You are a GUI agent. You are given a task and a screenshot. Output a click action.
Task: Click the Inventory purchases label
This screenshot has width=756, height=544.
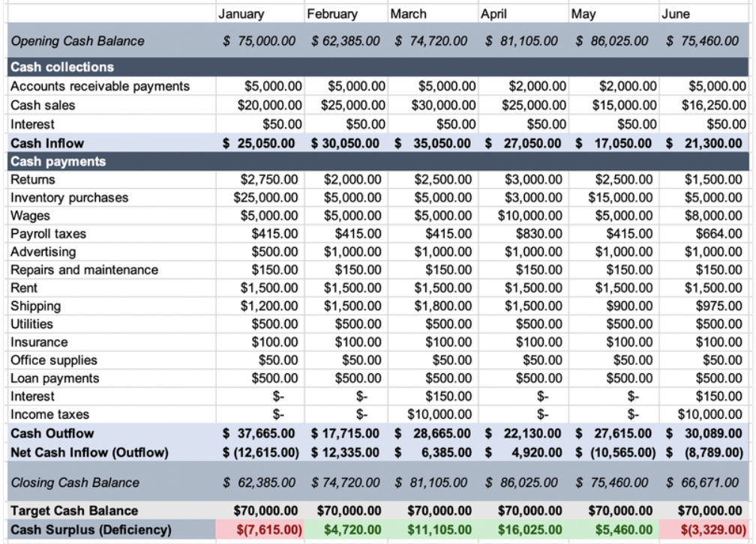pyautogui.click(x=70, y=198)
